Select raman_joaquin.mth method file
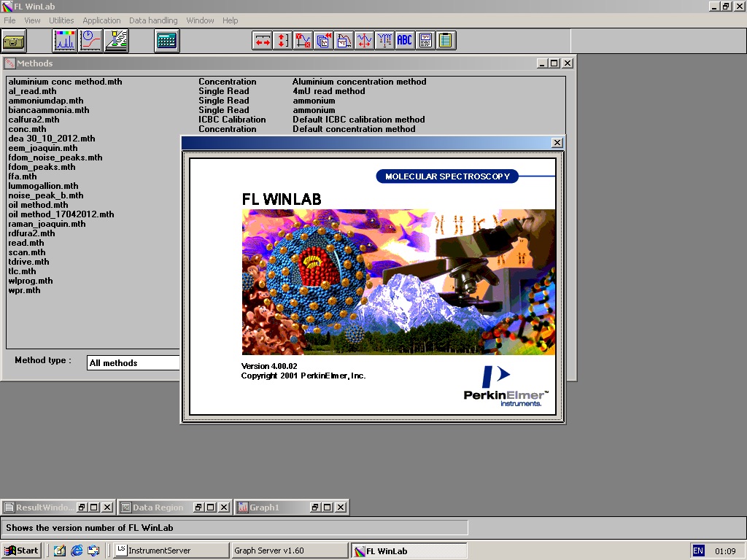747x560 pixels. [x=47, y=225]
